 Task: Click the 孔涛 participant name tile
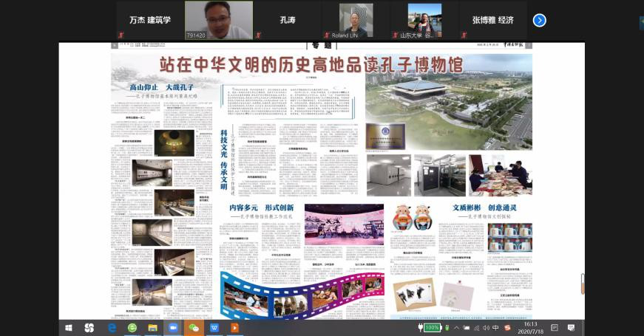tap(288, 20)
